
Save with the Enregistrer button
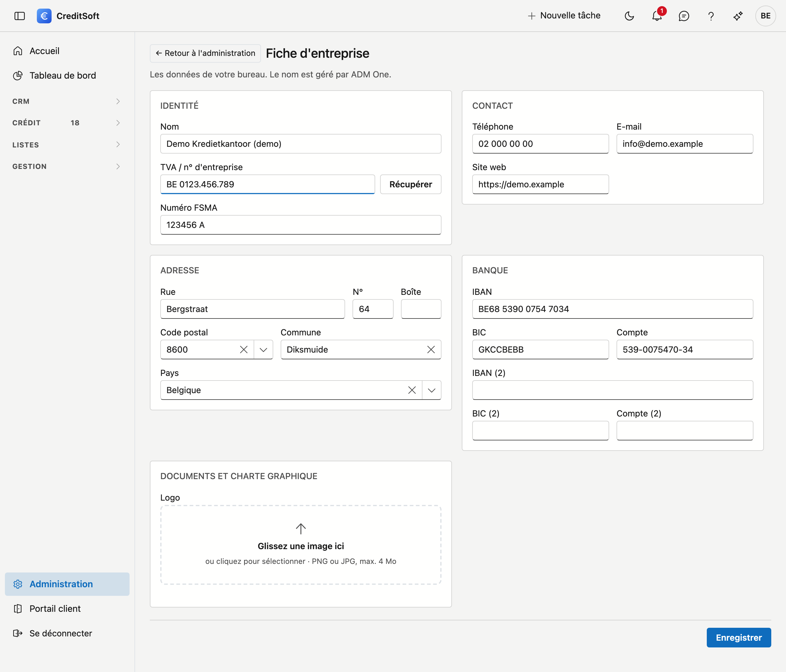tap(739, 638)
